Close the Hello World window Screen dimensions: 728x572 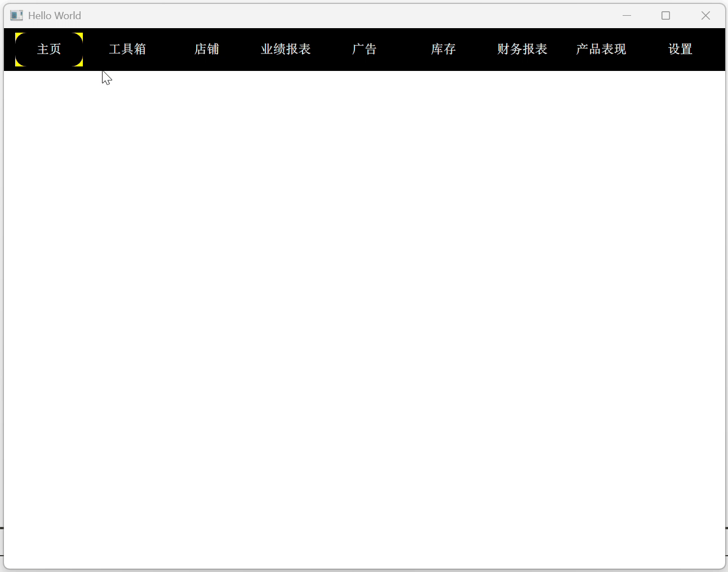[705, 15]
